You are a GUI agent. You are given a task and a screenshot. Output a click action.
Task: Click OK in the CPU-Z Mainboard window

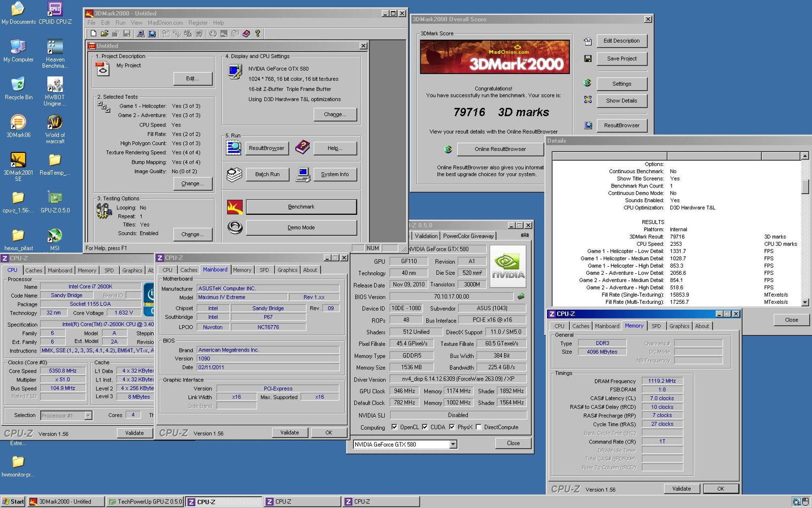(x=329, y=433)
